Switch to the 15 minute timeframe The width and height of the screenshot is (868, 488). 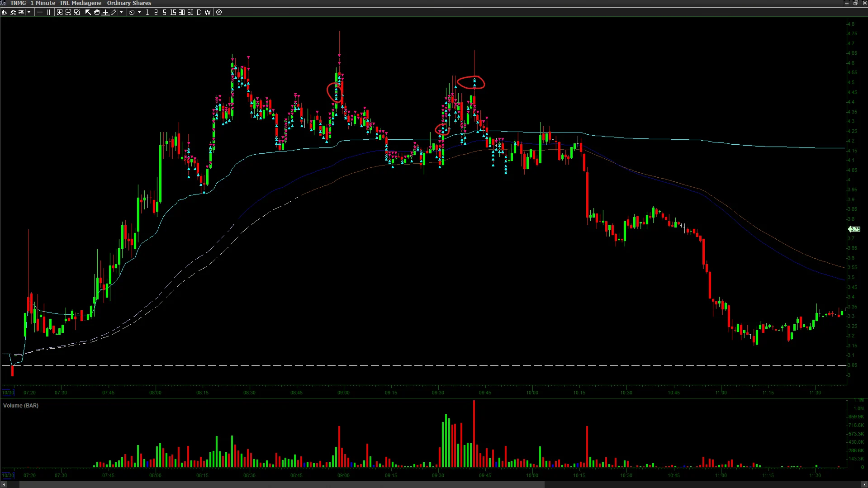(x=173, y=12)
